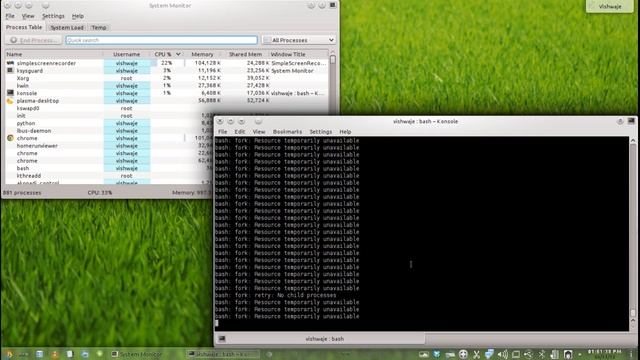
Task: Select the vishwaje : bash Konsole tab
Action: point(320,339)
